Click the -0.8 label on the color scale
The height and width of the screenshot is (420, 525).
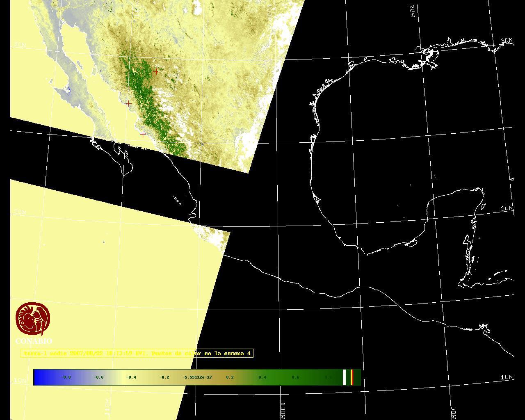(66, 377)
